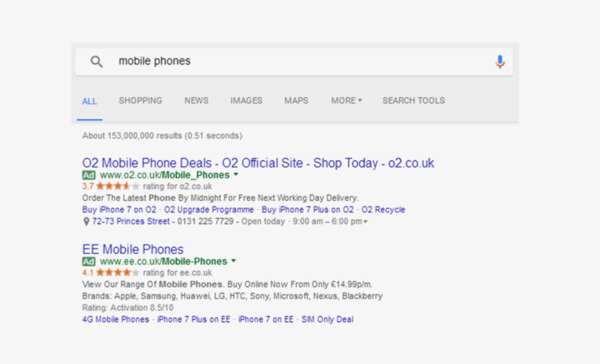The width and height of the screenshot is (600, 364).
Task: Click the Ad badge beside www.o2.co.uk
Action: coord(89,175)
